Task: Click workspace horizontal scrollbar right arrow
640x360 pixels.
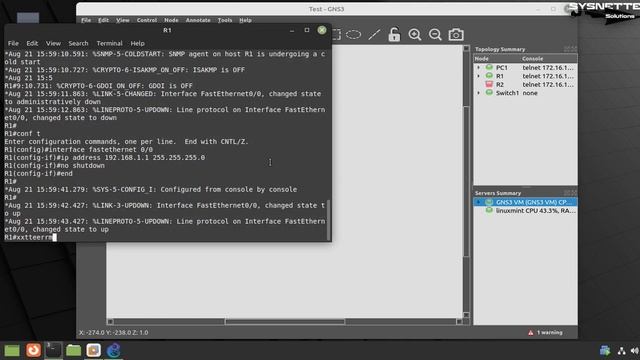Action: click(459, 322)
